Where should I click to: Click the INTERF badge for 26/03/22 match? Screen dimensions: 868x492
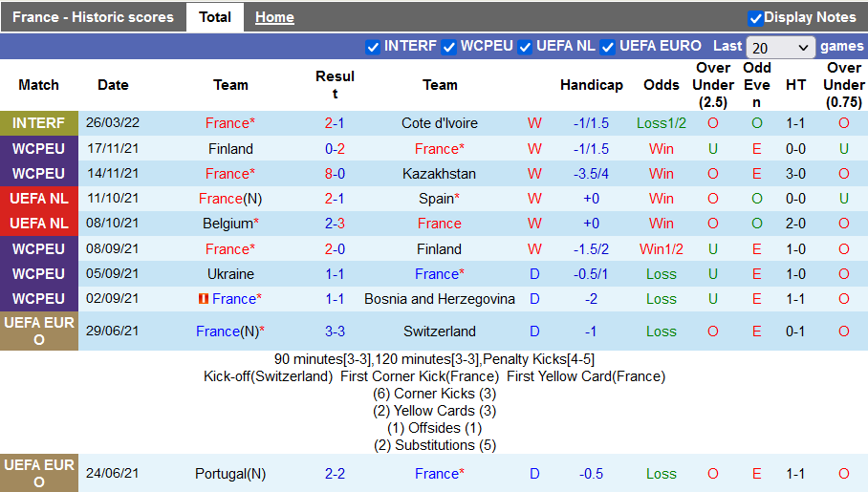(x=39, y=123)
